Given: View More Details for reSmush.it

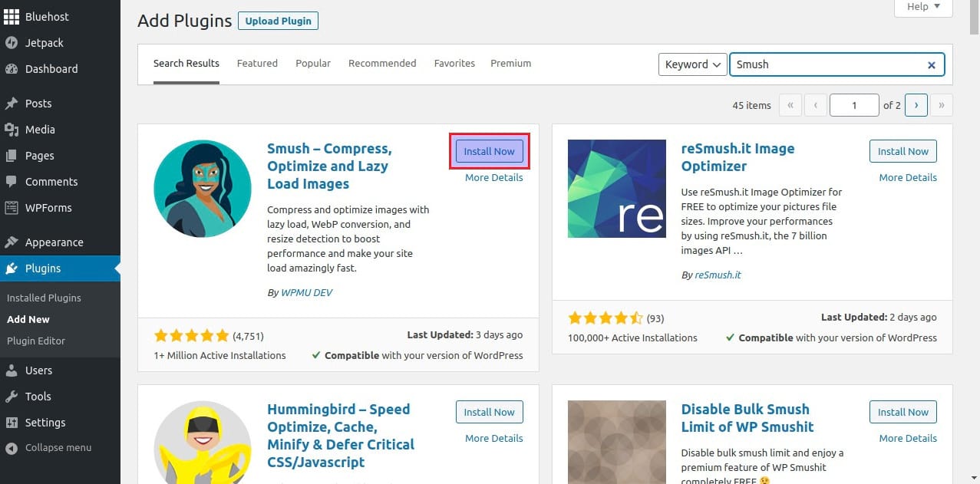Looking at the screenshot, I should [x=908, y=177].
